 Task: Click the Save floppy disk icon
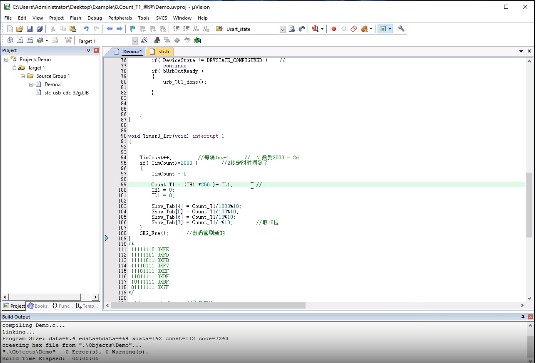pyautogui.click(x=30, y=29)
